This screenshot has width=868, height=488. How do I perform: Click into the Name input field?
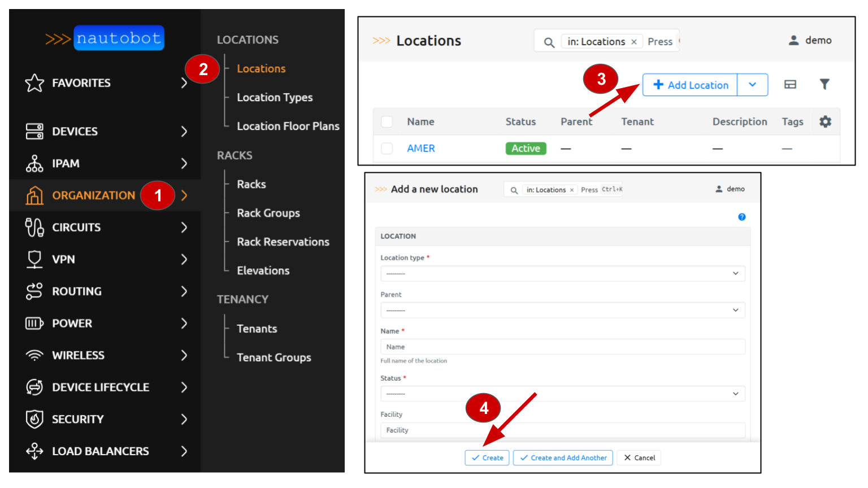tap(562, 347)
